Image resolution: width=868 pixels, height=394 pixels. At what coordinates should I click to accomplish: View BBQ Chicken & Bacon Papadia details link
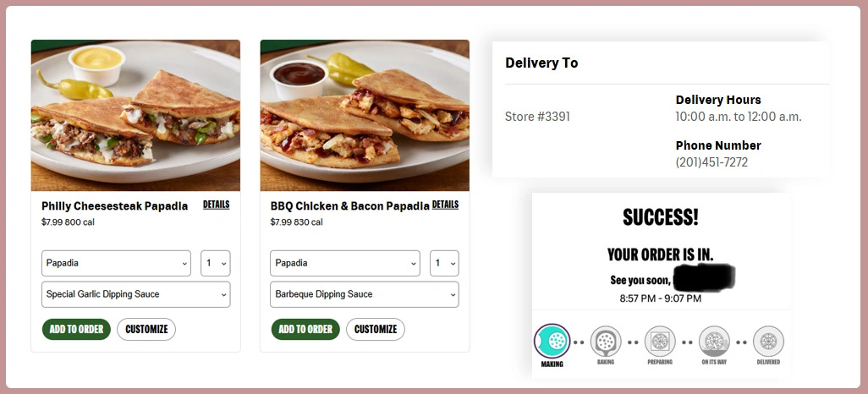445,205
